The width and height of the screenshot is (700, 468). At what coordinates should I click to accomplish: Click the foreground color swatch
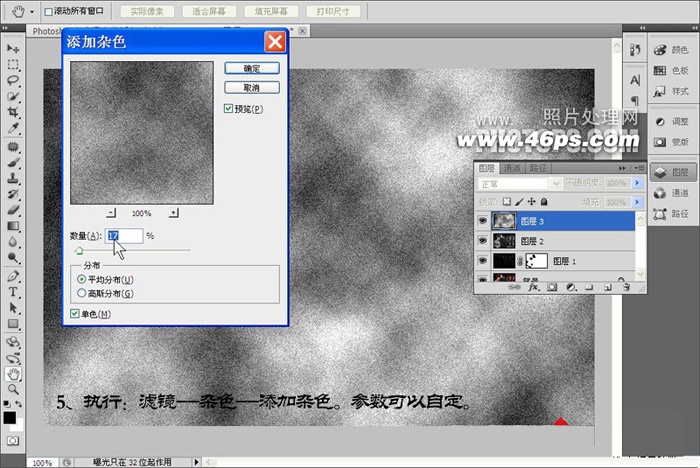click(9, 418)
